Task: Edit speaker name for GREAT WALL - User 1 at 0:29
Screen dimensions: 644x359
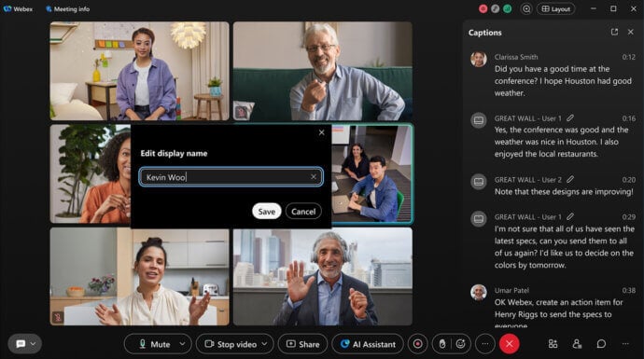Action: [x=570, y=216]
